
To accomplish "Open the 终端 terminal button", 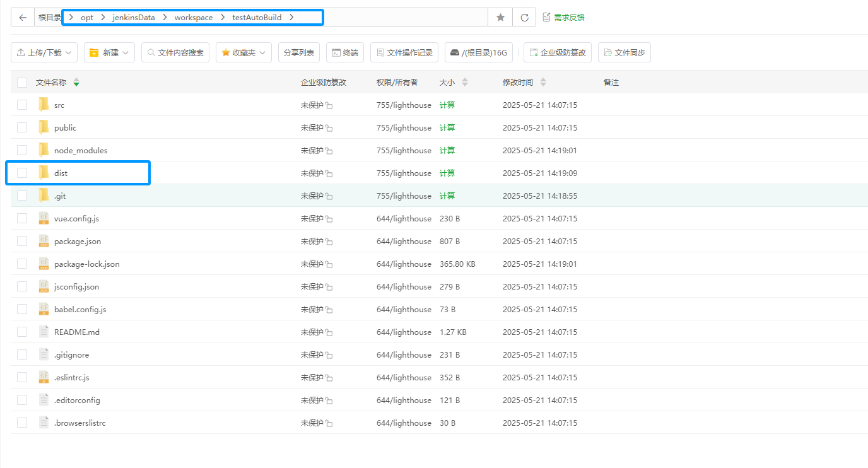I will point(345,52).
